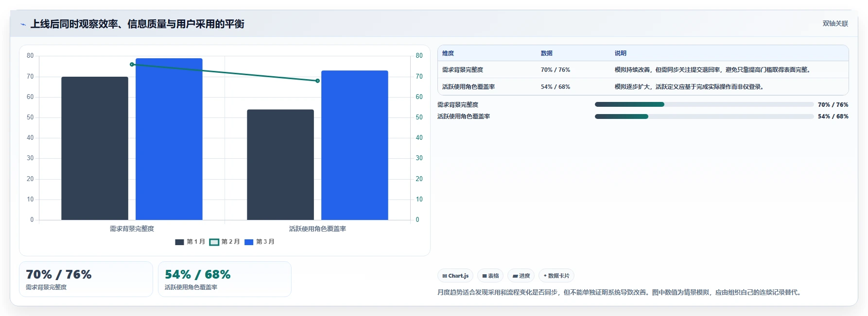The image size is (868, 316).
Task: Click the 活跃使用角色覆盖率 progress bar
Action: pos(704,116)
